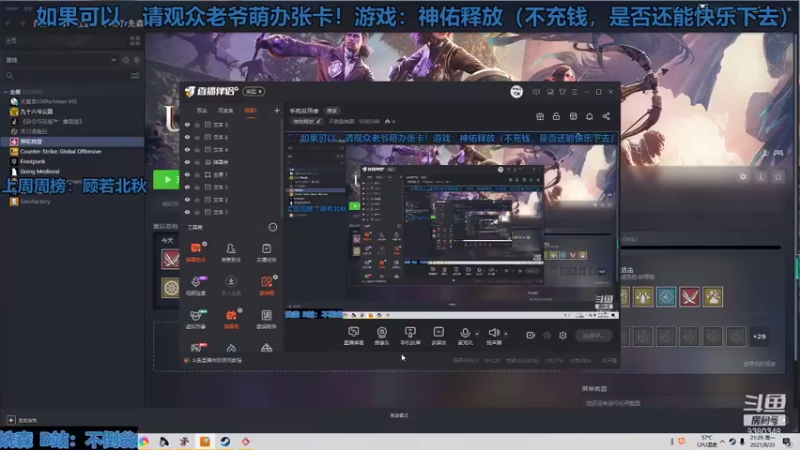
Task: Open stream settings gear in 直播伴侣
Action: tap(563, 335)
